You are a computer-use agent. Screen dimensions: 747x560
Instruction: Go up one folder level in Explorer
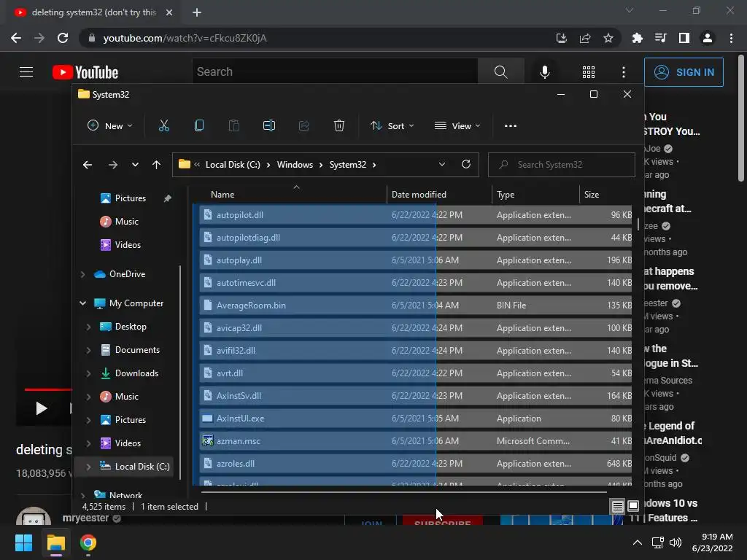pos(156,165)
